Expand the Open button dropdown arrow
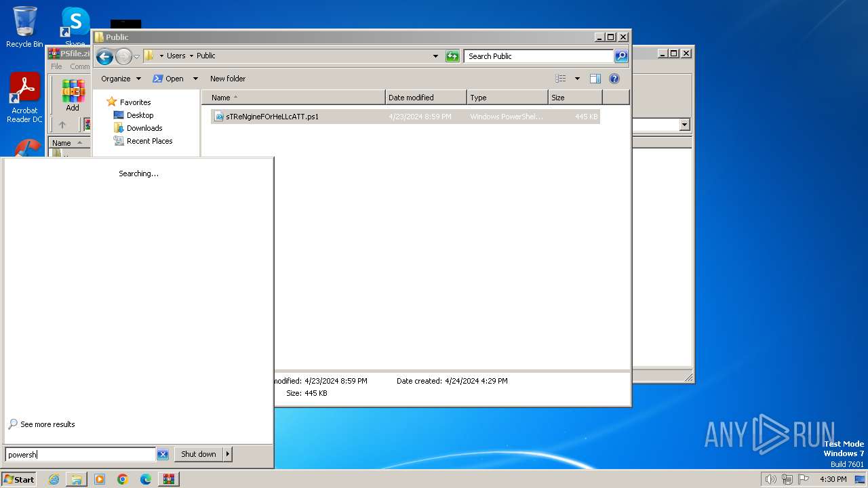This screenshot has height=488, width=868. click(x=195, y=79)
